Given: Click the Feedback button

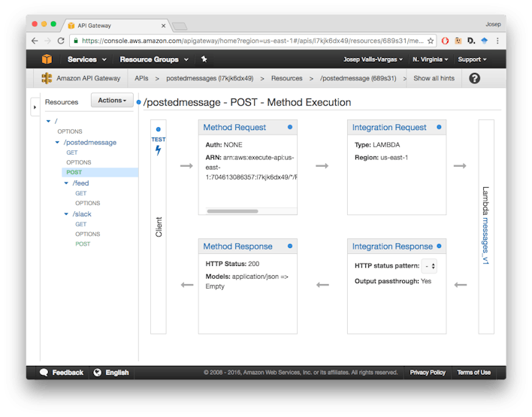Looking at the screenshot, I should [x=62, y=372].
